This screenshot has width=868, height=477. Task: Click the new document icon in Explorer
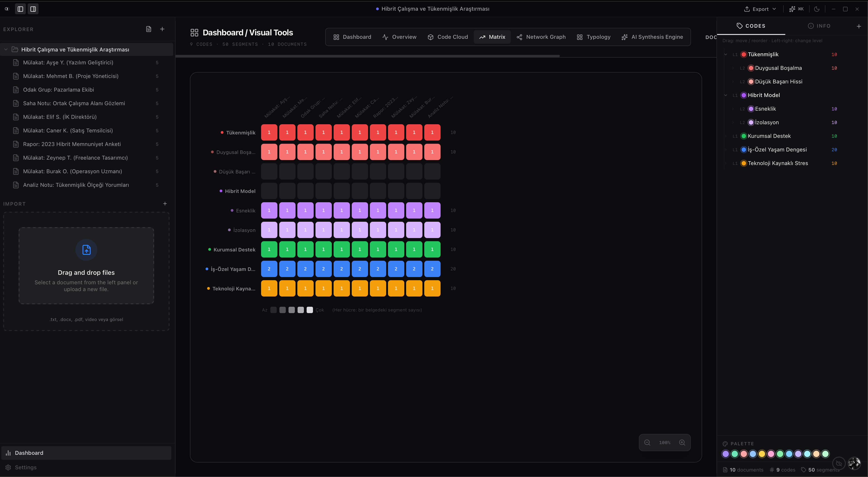click(x=149, y=29)
